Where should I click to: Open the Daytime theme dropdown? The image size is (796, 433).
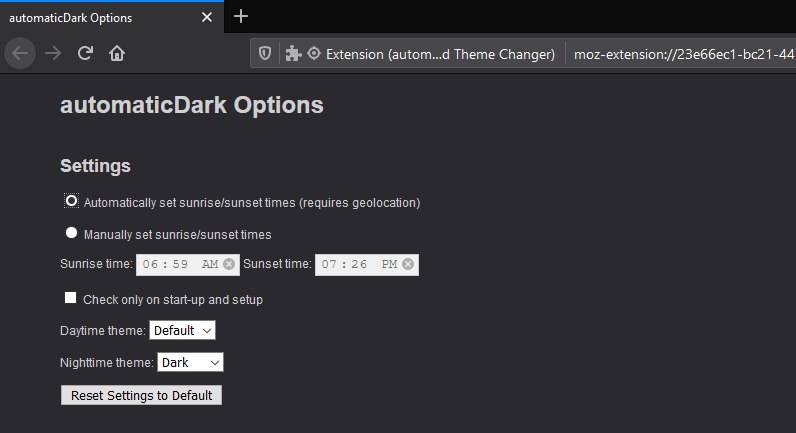[x=182, y=330]
